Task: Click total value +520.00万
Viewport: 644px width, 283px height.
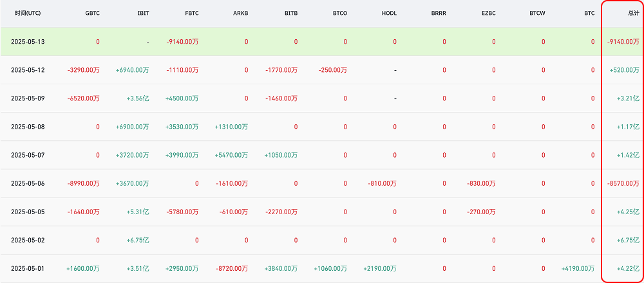Action: [x=625, y=70]
